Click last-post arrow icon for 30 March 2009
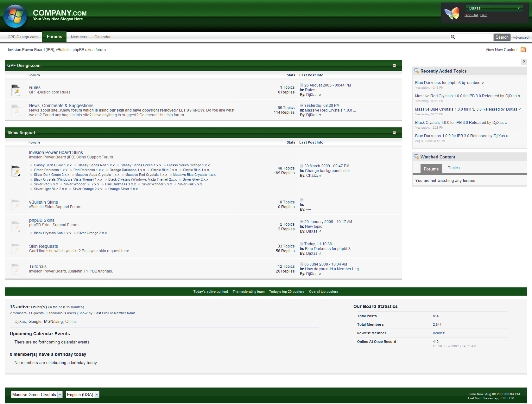The width and height of the screenshot is (532, 404). pos(301,166)
